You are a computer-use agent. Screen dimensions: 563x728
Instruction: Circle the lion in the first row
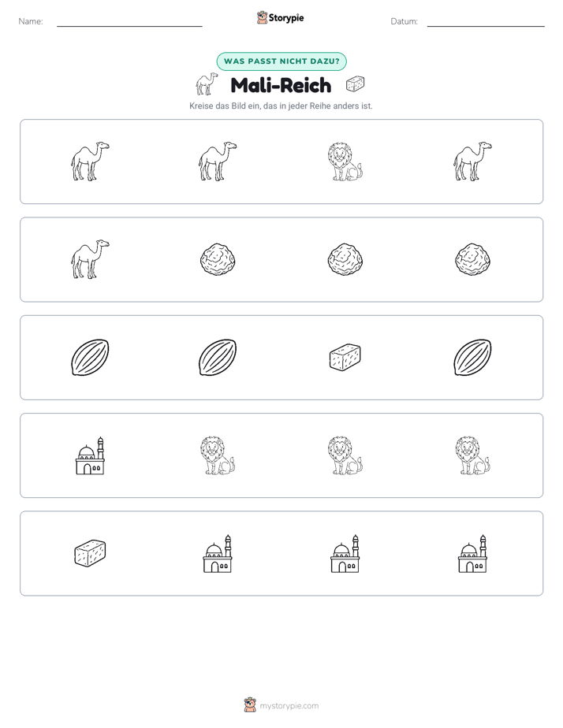tap(345, 162)
